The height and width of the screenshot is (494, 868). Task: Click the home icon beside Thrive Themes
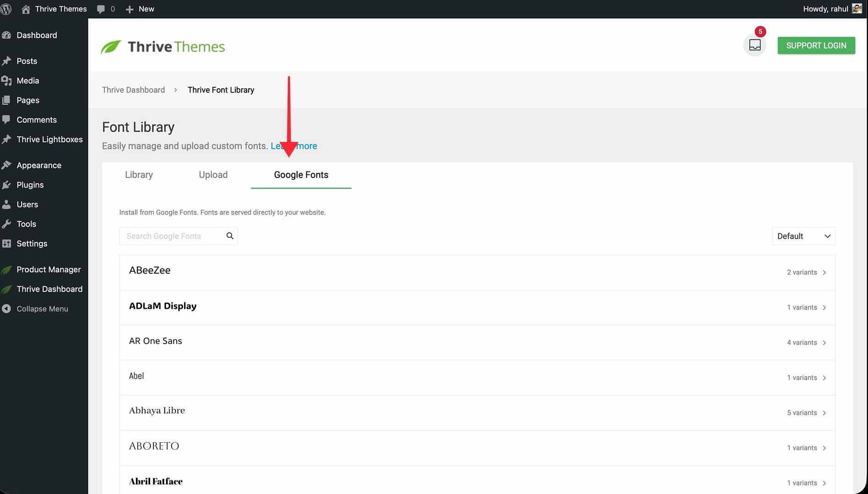[x=26, y=9]
